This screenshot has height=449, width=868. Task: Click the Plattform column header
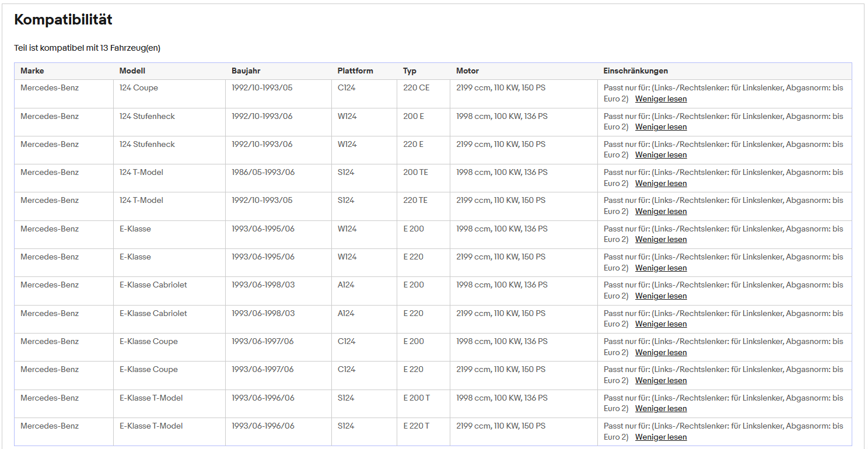coord(355,71)
